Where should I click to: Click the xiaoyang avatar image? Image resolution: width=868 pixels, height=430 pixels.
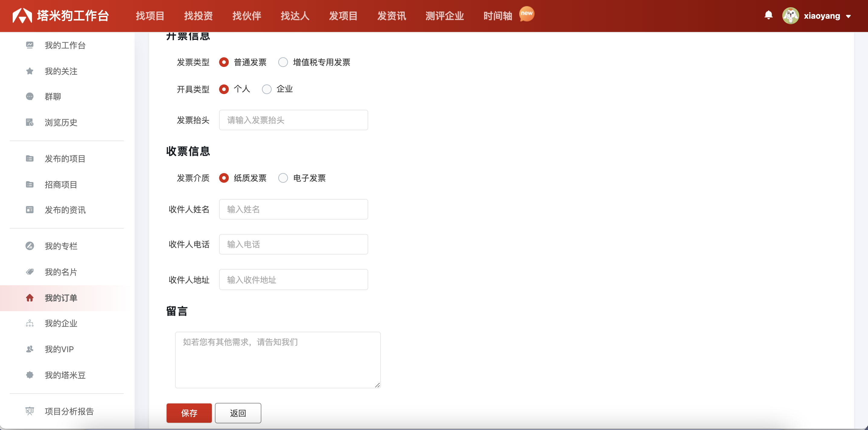790,15
